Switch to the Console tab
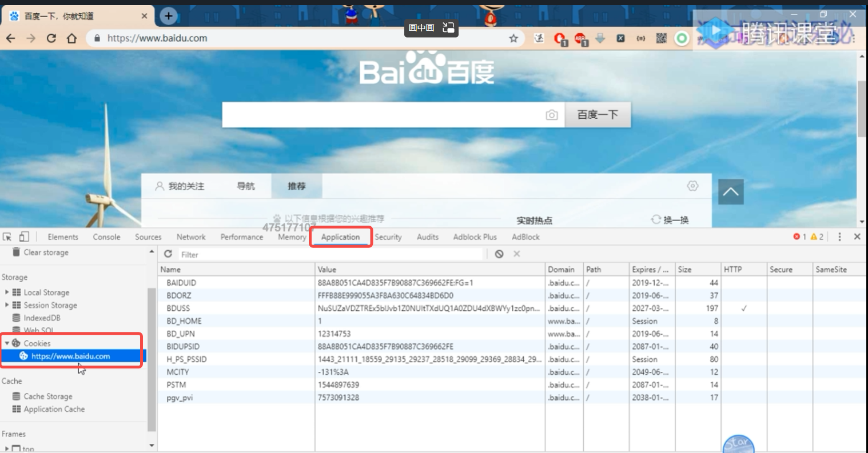 (x=106, y=236)
